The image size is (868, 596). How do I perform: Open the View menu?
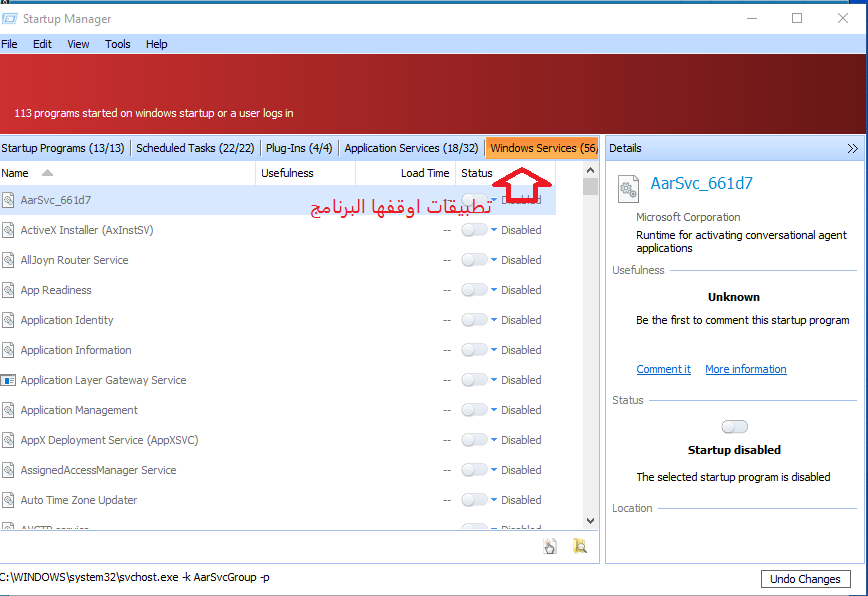(78, 44)
